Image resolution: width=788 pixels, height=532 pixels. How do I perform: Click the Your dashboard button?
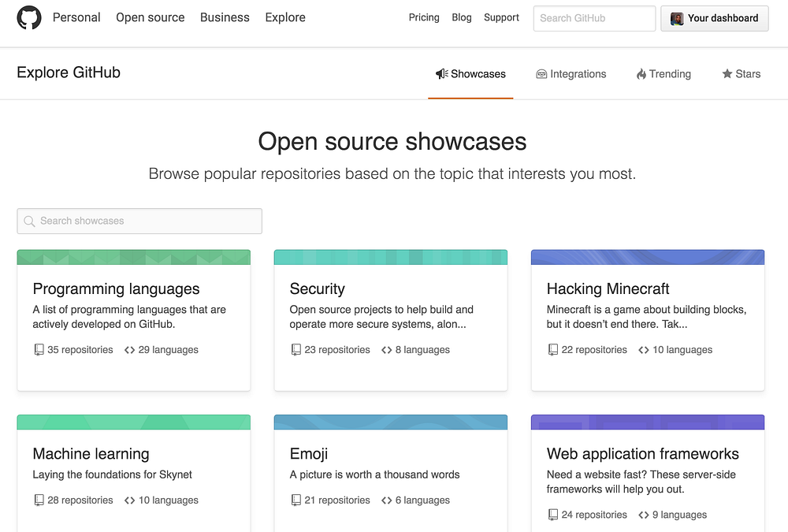click(714, 19)
